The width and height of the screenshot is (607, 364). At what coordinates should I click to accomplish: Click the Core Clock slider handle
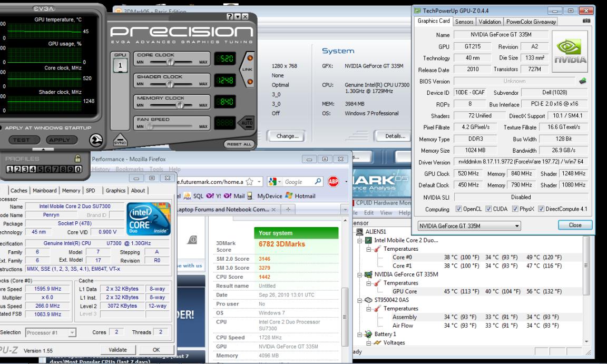(x=170, y=62)
